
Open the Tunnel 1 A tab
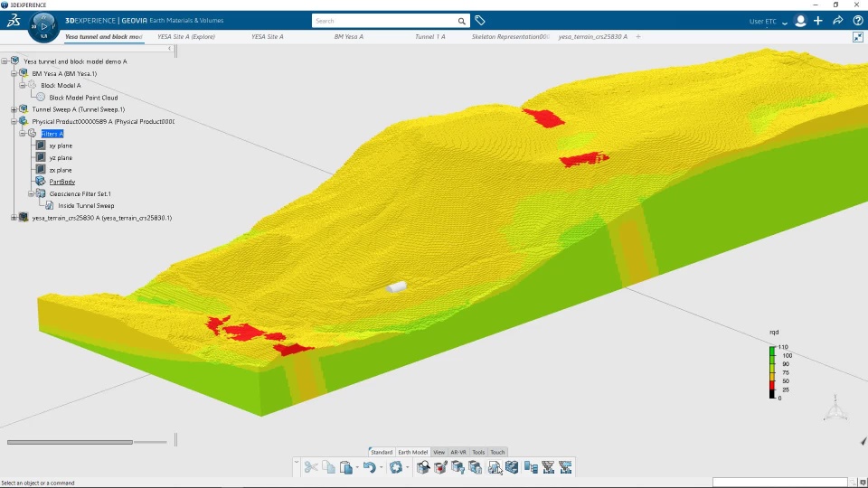click(430, 36)
